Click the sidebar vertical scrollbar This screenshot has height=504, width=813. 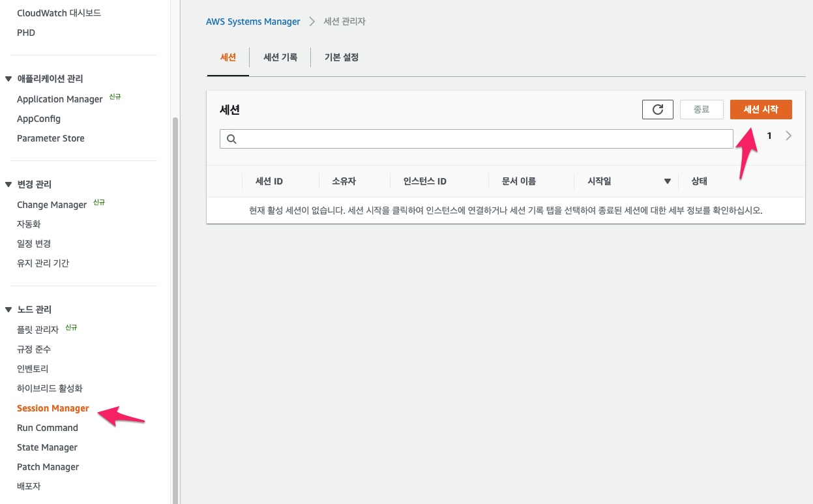[175, 310]
